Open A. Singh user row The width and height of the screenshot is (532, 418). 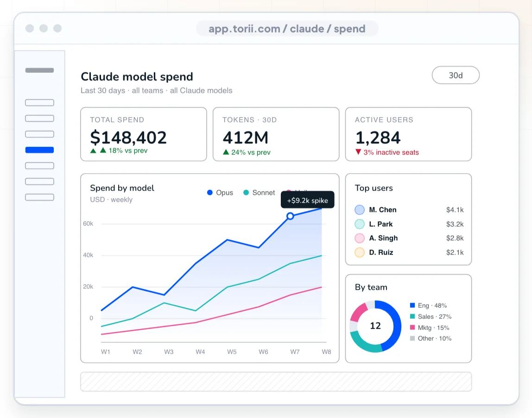point(409,238)
